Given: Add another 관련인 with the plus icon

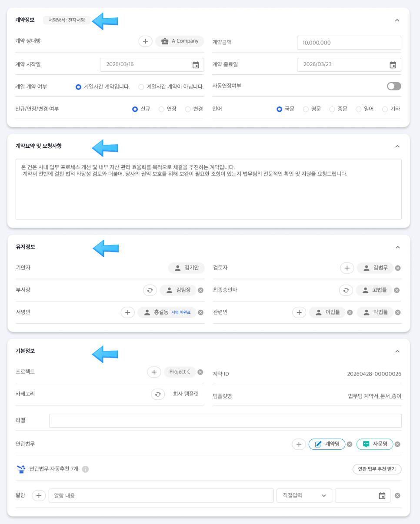Looking at the screenshot, I should tap(299, 312).
